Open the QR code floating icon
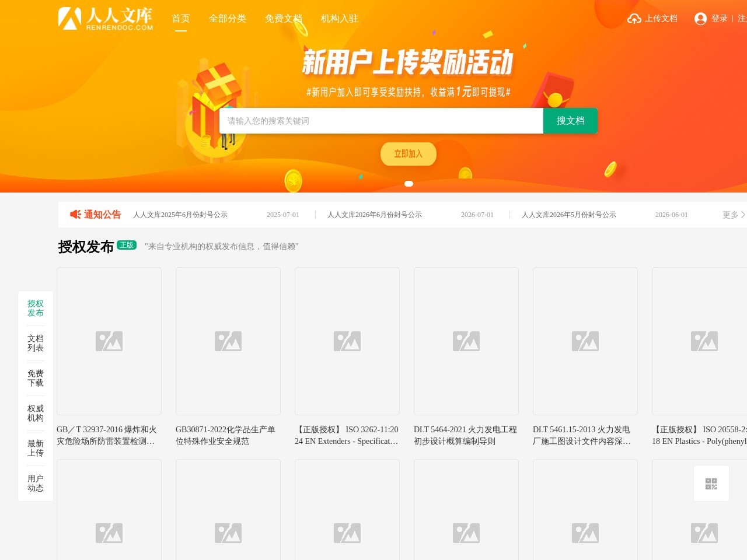The width and height of the screenshot is (747, 560). click(711, 484)
